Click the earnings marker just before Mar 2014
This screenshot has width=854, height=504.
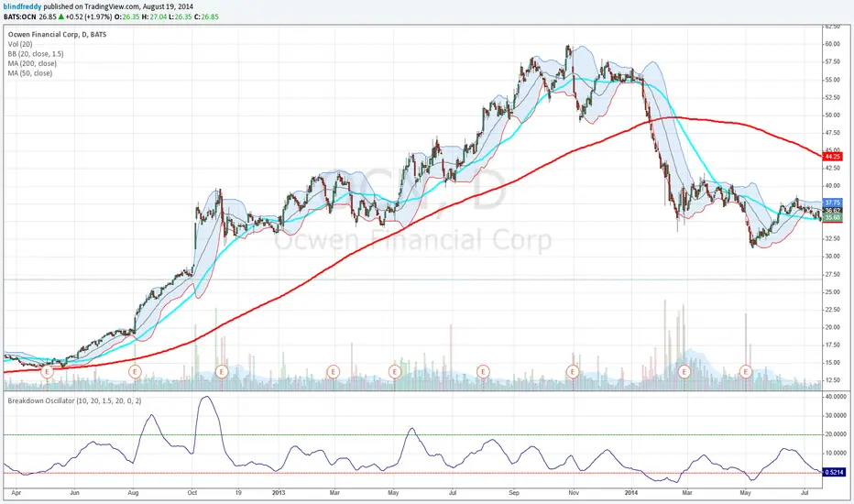pyautogui.click(x=684, y=372)
